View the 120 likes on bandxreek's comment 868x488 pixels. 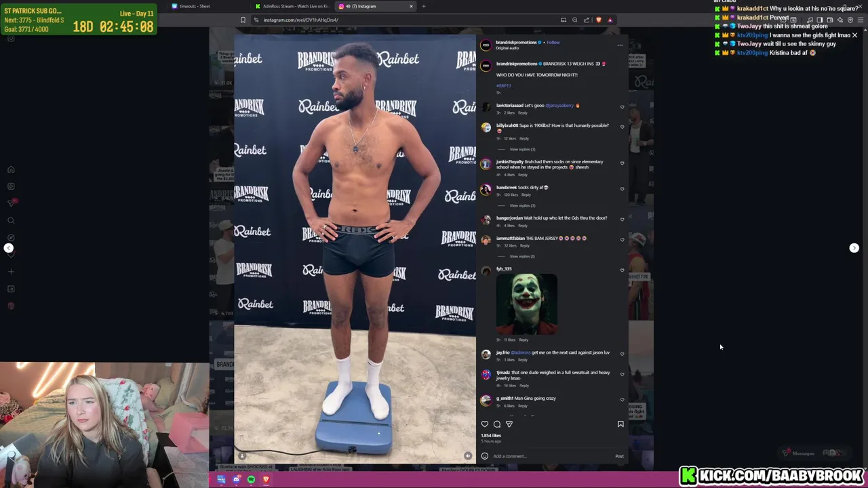[511, 195]
